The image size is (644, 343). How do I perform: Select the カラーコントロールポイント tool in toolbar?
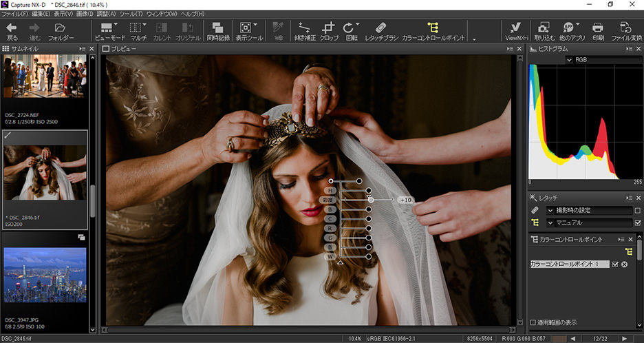[433, 28]
